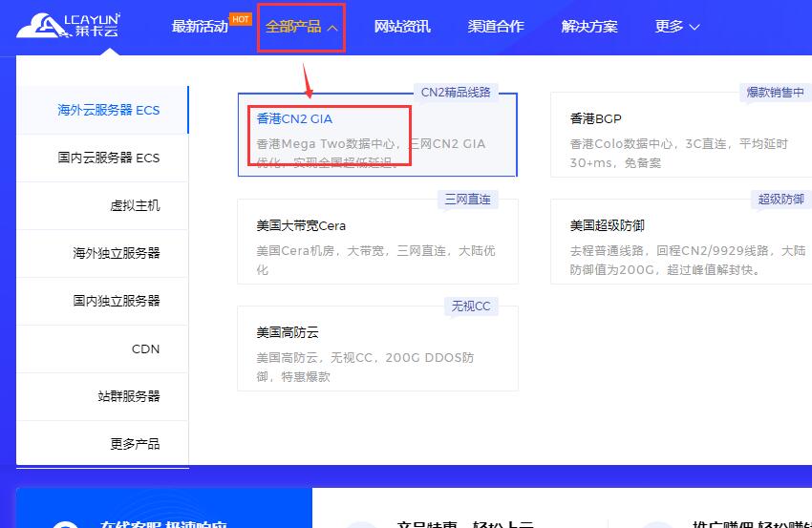This screenshot has height=528, width=812.
Task: Collapse the 全部产品 dropdown
Action: (301, 27)
